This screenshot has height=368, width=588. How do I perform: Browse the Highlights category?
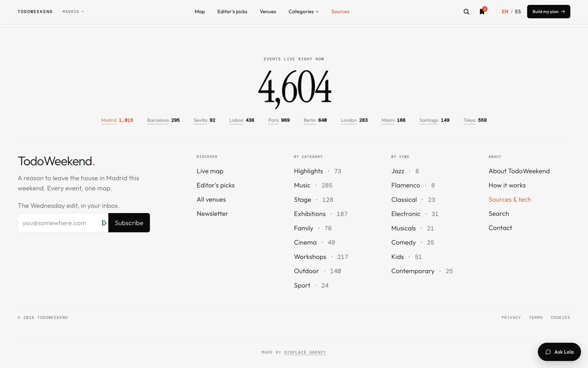pos(308,171)
